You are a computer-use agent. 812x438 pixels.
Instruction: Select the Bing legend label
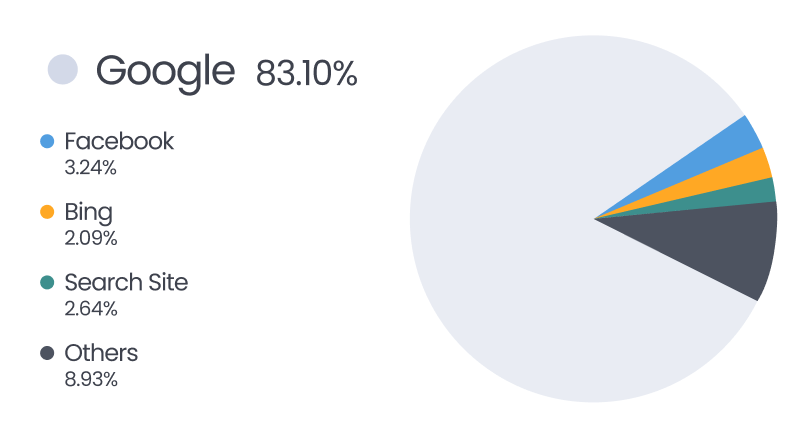pos(88,212)
